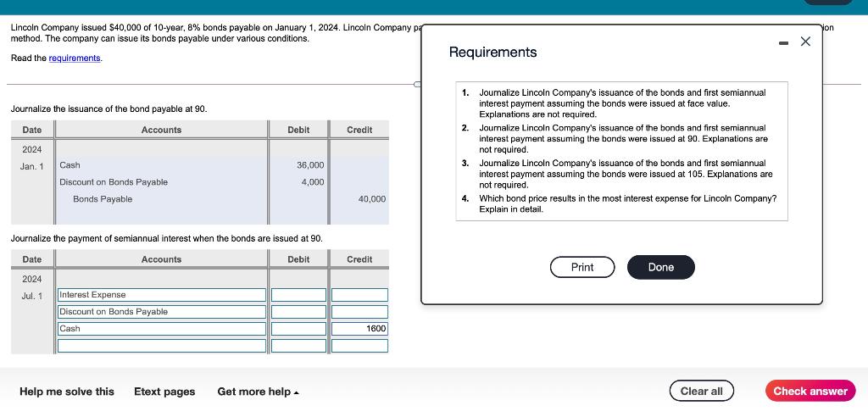Open Help me solve this
Screen dimensions: 868x417
click(x=67, y=392)
